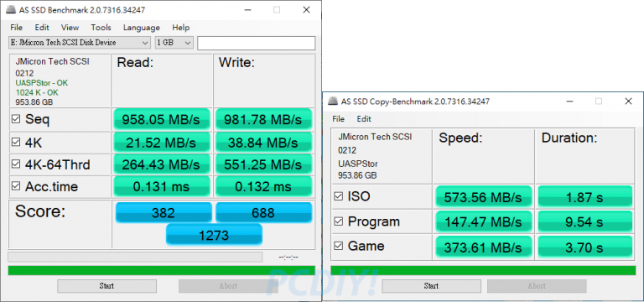644x302 pixels.
Task: Click the 4K read result 21.52 MB/s
Action: [x=161, y=142]
